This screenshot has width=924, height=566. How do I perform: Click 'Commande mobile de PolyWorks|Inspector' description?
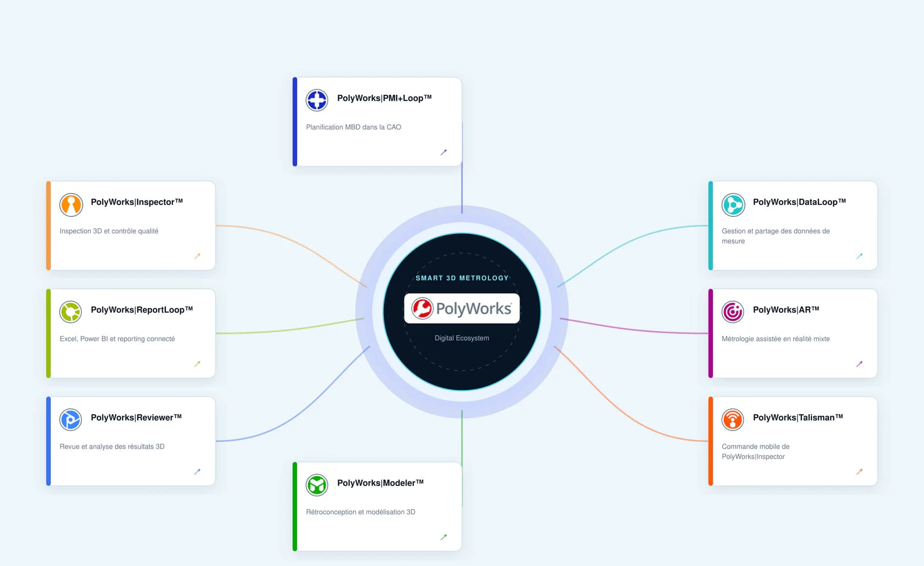tap(756, 452)
